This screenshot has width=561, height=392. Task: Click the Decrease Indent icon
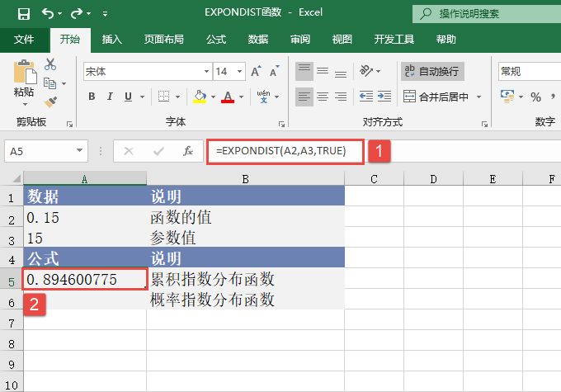pos(366,97)
